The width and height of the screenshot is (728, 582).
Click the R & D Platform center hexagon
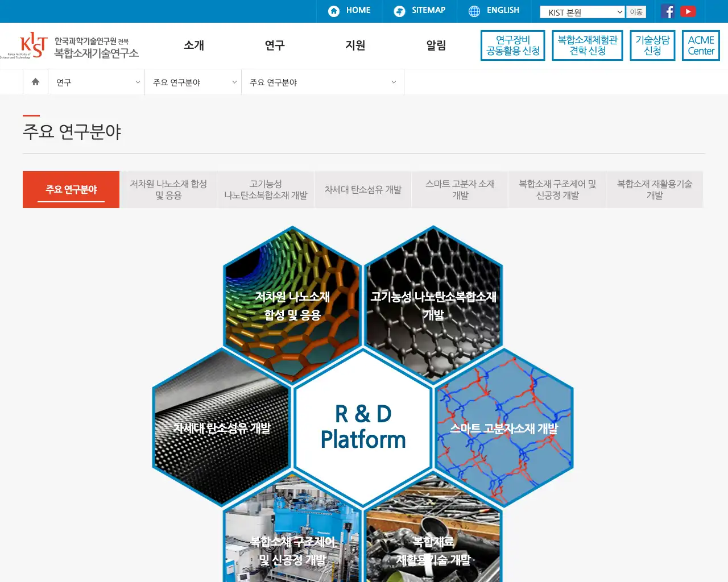pos(363,427)
